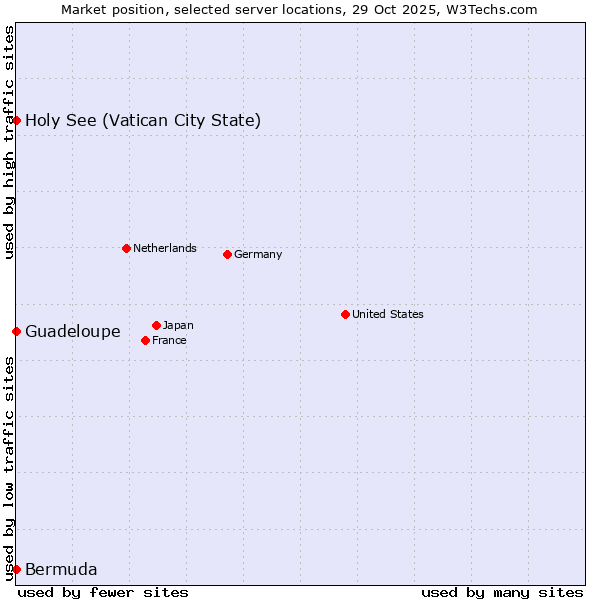Click the 'used by fewer sites' axis label

(103, 592)
